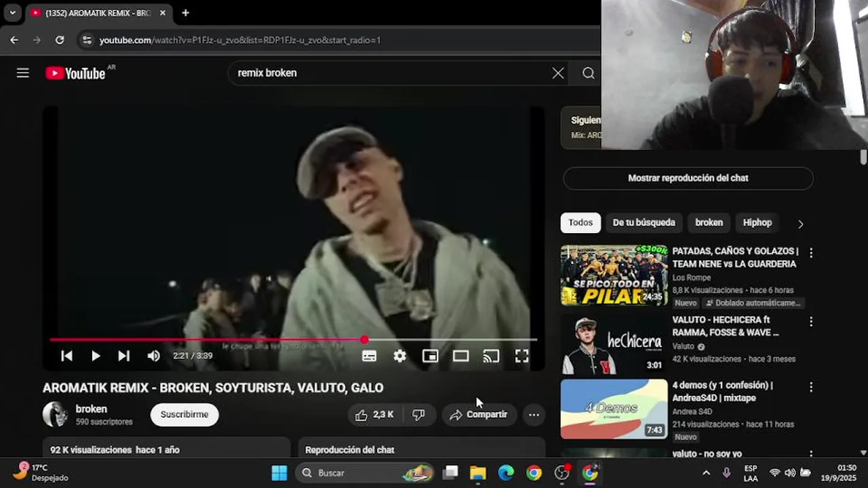Click the browser address bar URL
868x488 pixels.
[240, 40]
